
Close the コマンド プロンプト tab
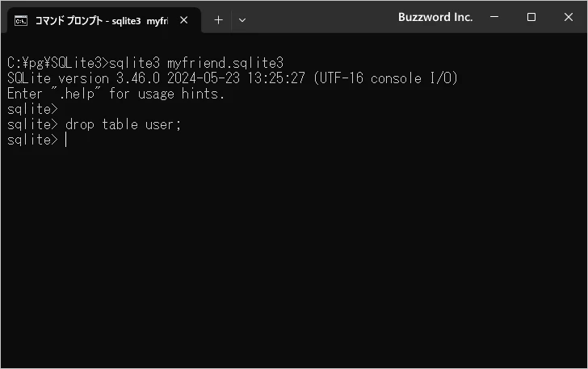pos(184,19)
